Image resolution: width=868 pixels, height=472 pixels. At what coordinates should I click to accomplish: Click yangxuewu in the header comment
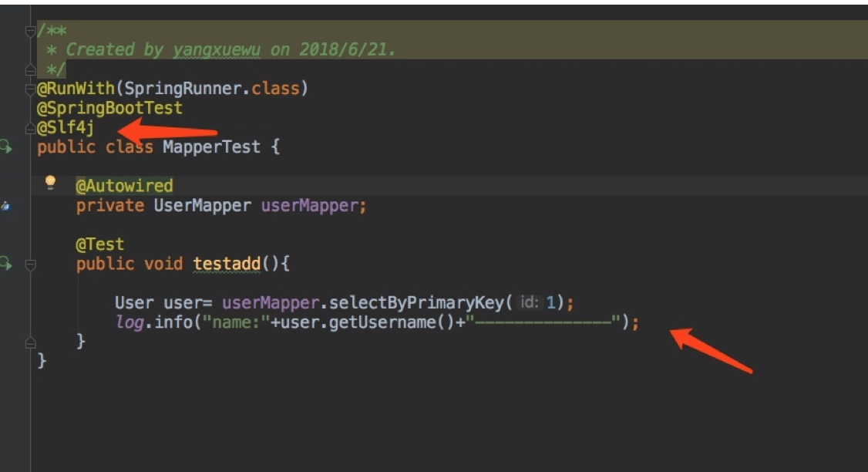(x=217, y=50)
